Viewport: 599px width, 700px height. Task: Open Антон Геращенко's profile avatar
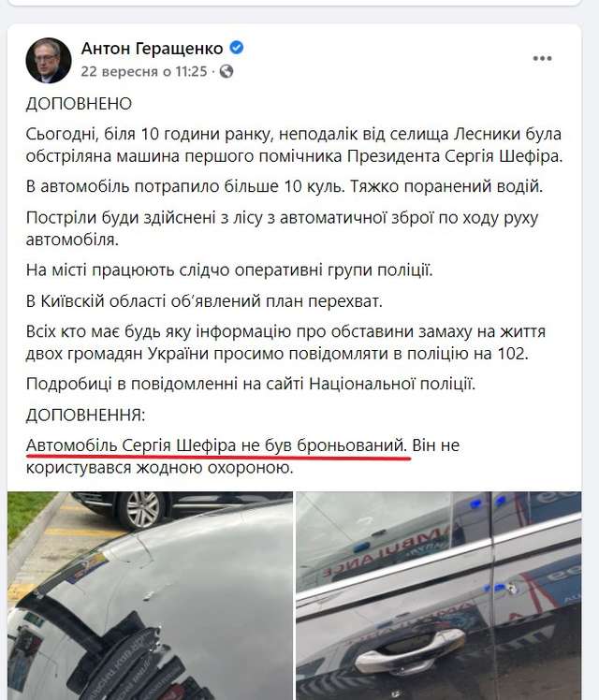point(49,60)
